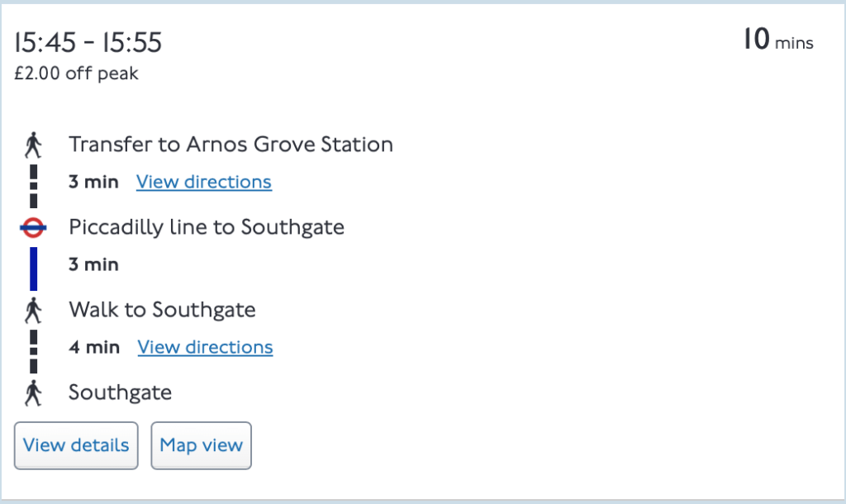Open View directions for the Arnos Grove transfer
The width and height of the screenshot is (846, 504).
(203, 182)
